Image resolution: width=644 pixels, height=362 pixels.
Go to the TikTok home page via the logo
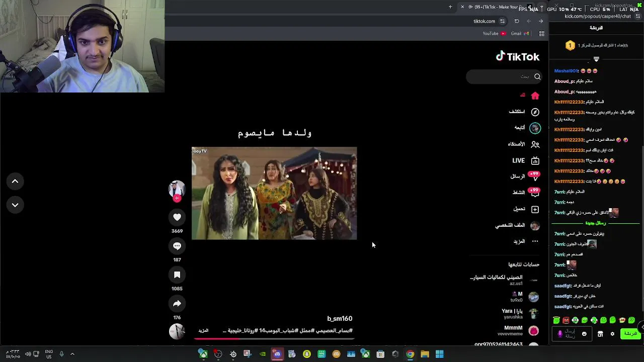pos(517,57)
